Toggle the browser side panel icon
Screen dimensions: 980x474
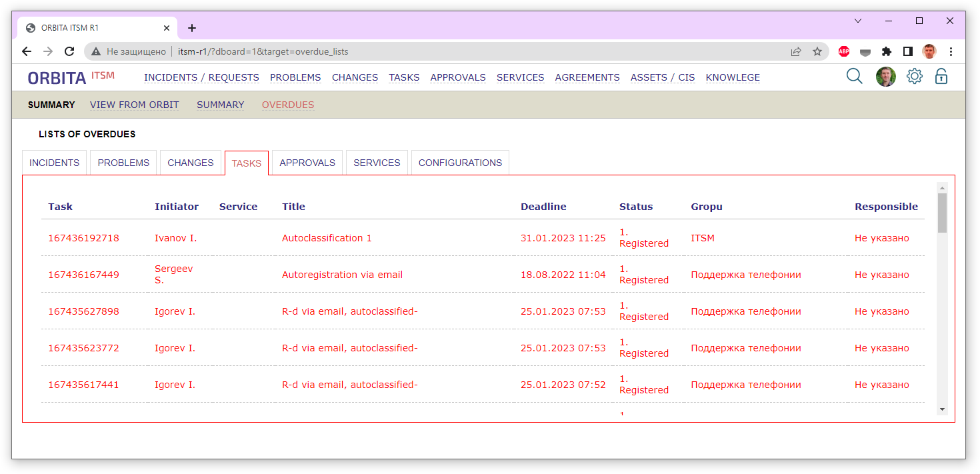coord(907,51)
